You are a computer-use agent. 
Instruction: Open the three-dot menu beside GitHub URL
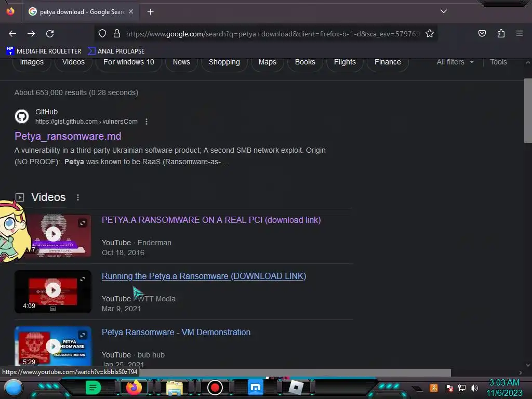pyautogui.click(x=146, y=122)
